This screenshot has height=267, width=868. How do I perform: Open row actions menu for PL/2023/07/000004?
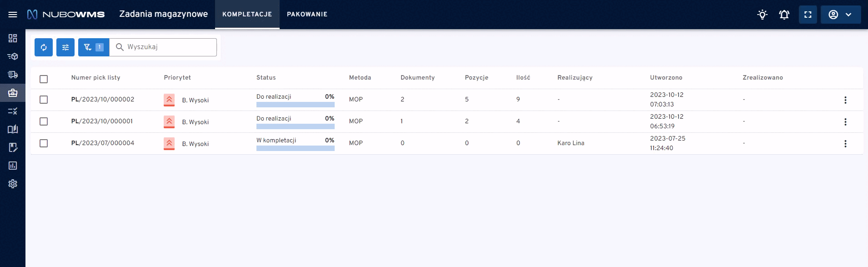point(845,144)
